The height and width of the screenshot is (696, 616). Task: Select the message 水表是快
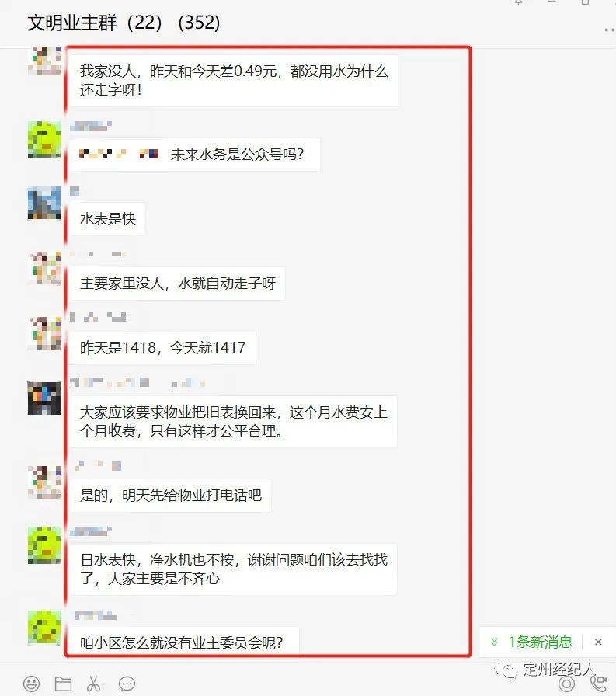(x=108, y=219)
